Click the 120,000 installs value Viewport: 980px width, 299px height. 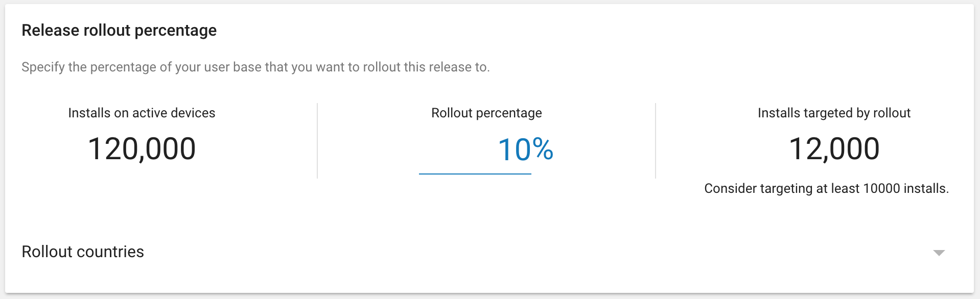pos(142,149)
